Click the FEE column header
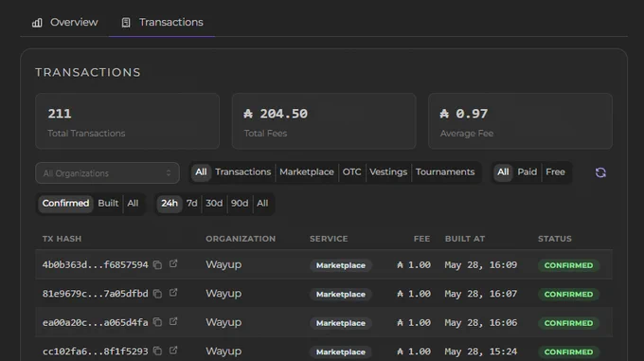The height and width of the screenshot is (361, 644). [x=421, y=239]
